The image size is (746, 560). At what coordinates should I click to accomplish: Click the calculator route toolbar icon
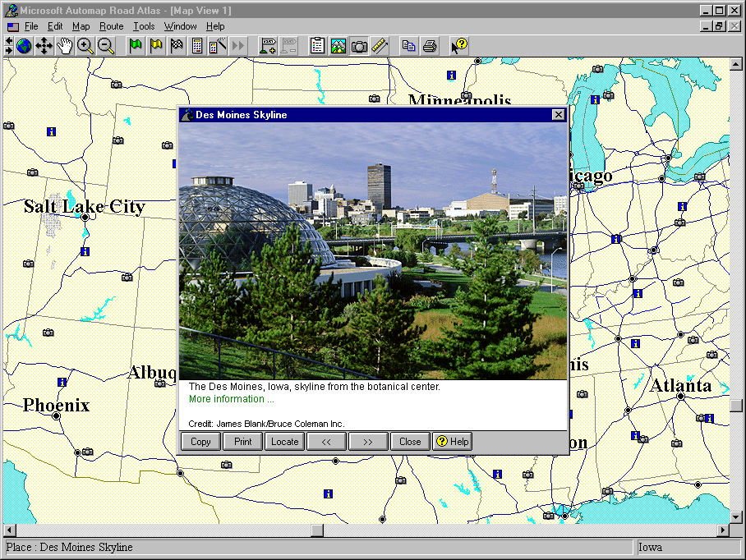tap(197, 46)
